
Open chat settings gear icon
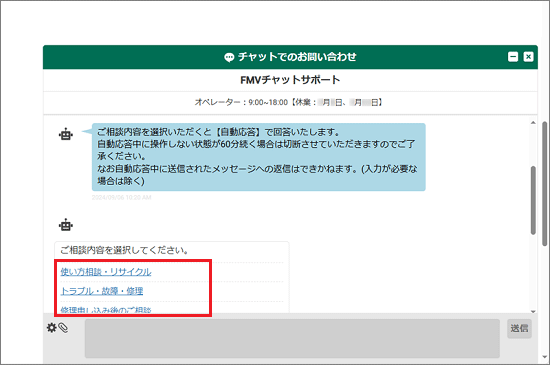[x=52, y=327]
